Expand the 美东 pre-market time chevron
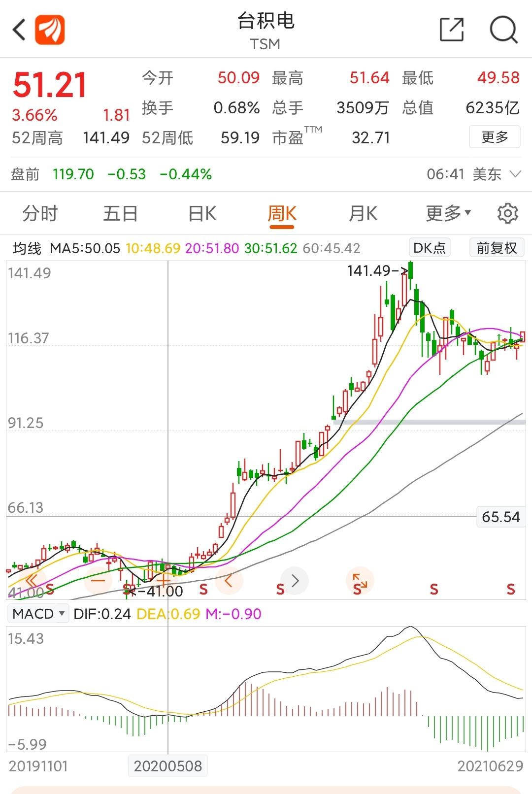This screenshot has height=794, width=532. tap(515, 174)
